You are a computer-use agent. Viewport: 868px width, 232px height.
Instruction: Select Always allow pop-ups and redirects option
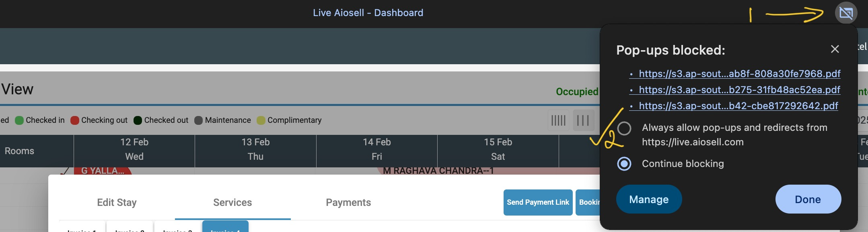[624, 128]
